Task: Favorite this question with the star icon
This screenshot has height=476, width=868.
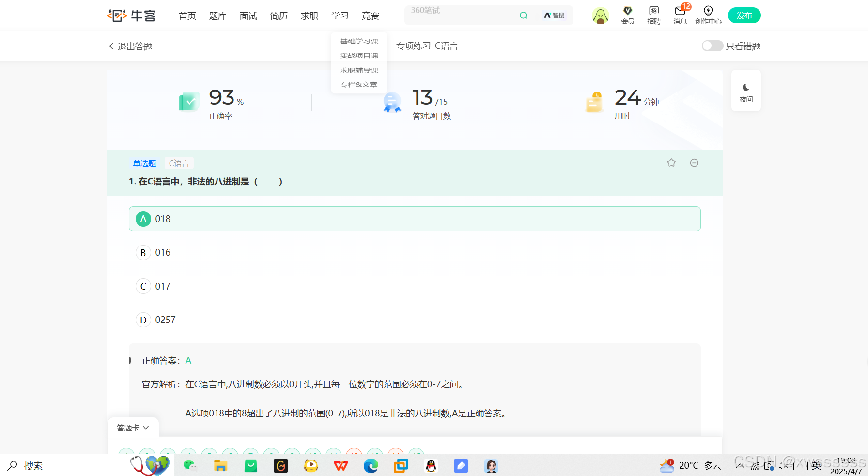Action: tap(671, 163)
